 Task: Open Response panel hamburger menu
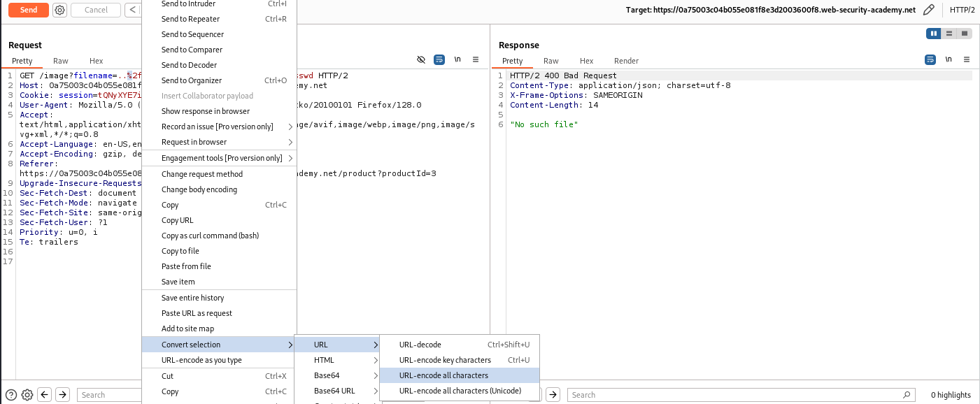[x=967, y=60]
